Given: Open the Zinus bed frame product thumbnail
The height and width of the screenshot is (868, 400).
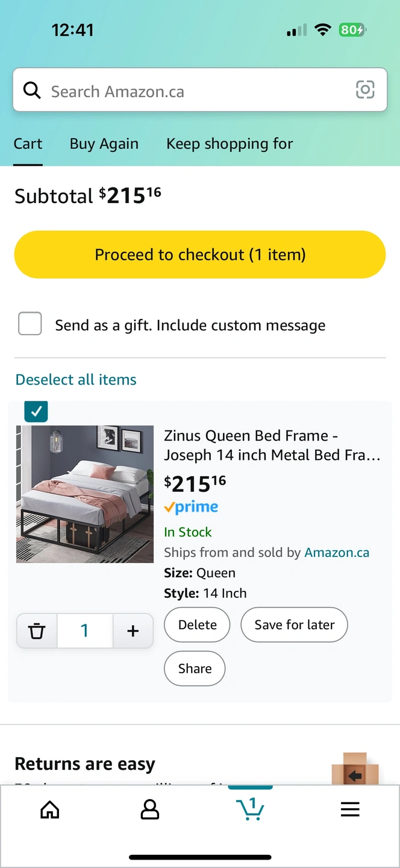Looking at the screenshot, I should pyautogui.click(x=85, y=494).
